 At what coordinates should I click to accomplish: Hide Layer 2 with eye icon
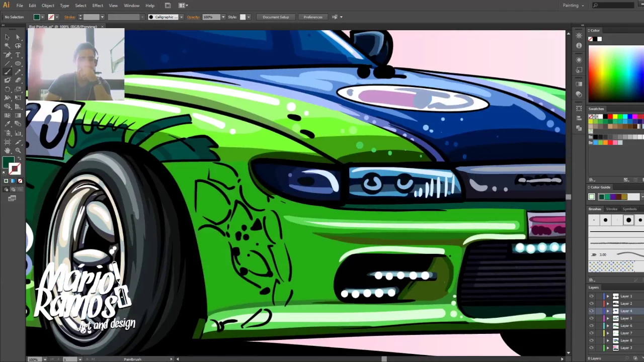point(591,304)
